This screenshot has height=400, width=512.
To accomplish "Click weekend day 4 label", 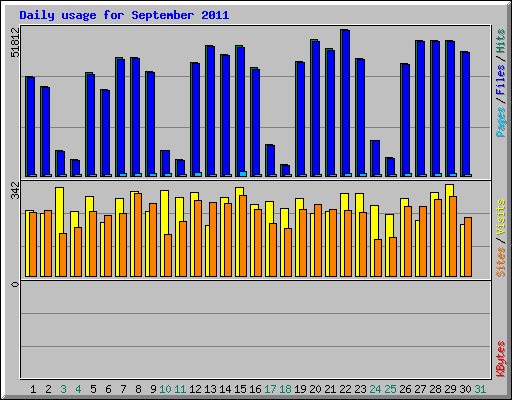I will [x=78, y=389].
